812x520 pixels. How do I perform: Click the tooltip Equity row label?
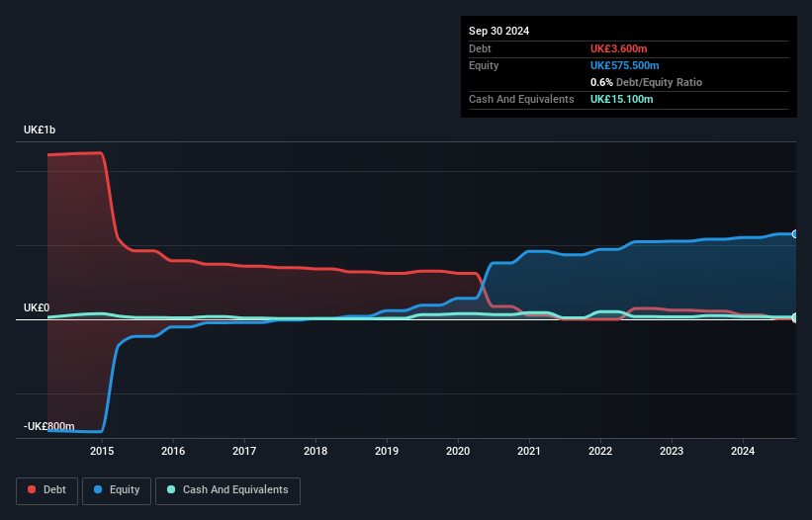[484, 65]
